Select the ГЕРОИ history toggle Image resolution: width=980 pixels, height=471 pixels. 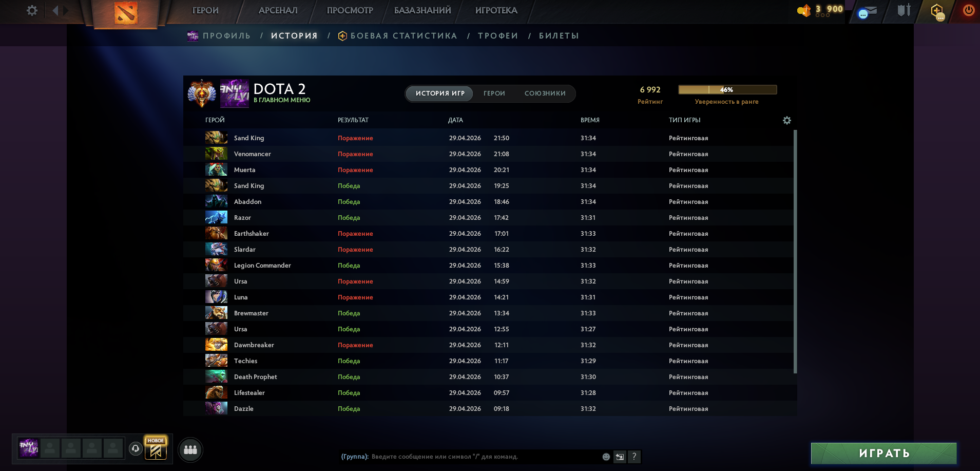pyautogui.click(x=494, y=93)
